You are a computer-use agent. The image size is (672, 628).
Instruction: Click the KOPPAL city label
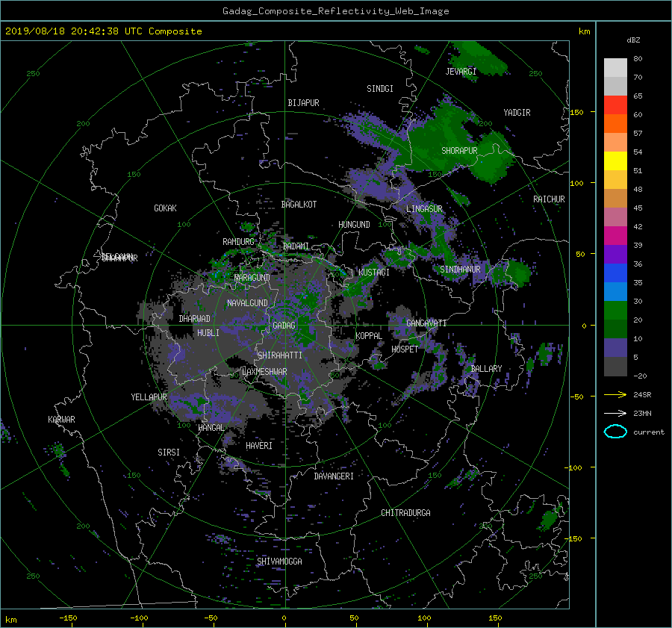coord(369,336)
